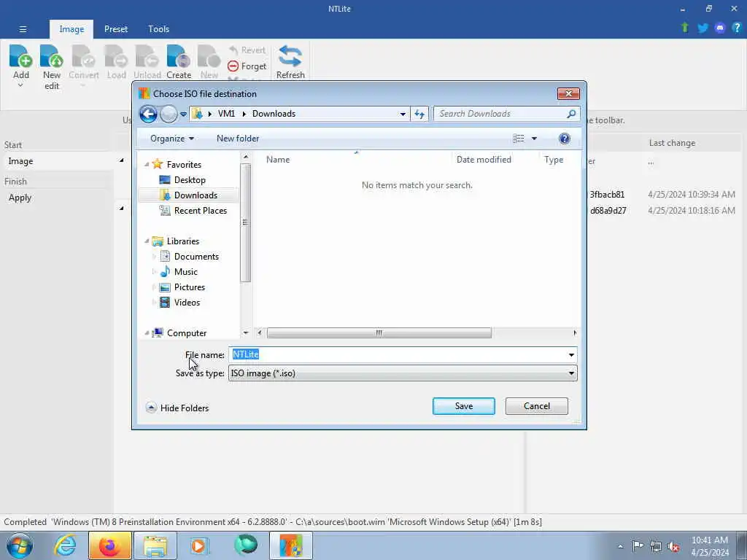Click the dialog Forward arrow button
The width and height of the screenshot is (747, 560).
click(x=169, y=114)
